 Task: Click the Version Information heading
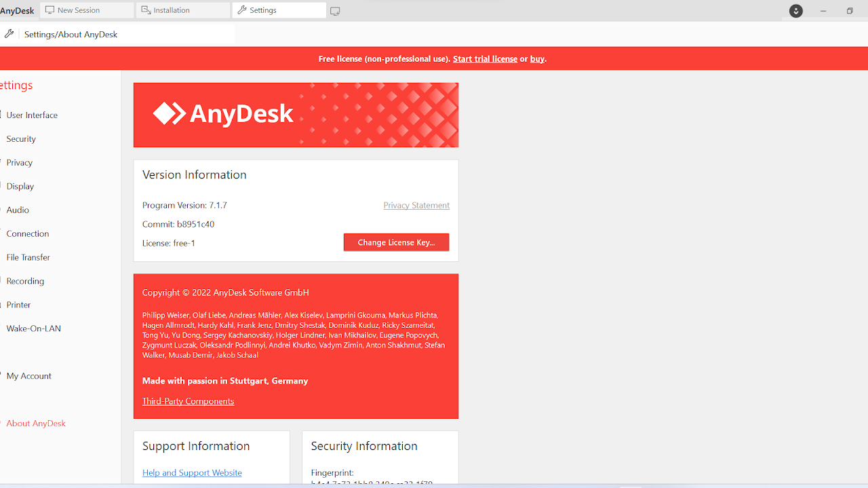coord(195,175)
